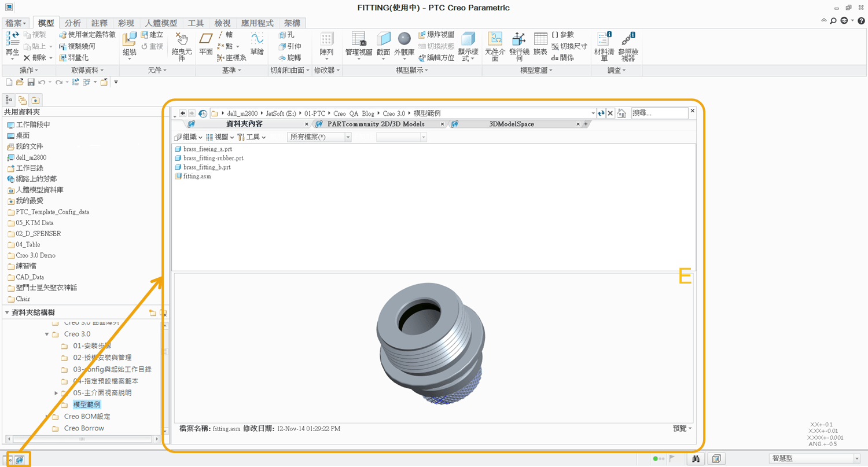Select fitting.asm in the file list
Image resolution: width=868 pixels, height=467 pixels.
pyautogui.click(x=197, y=176)
